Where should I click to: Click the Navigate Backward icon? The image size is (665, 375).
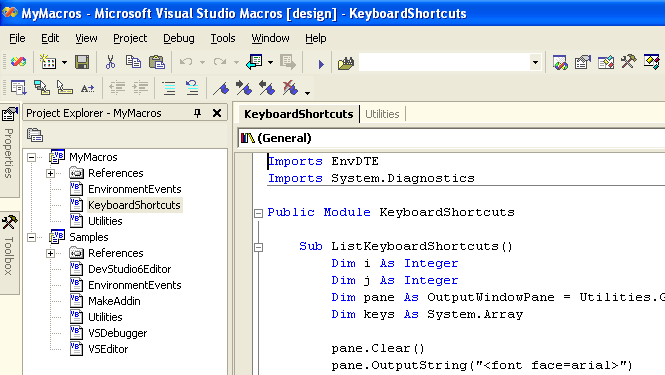tap(254, 62)
